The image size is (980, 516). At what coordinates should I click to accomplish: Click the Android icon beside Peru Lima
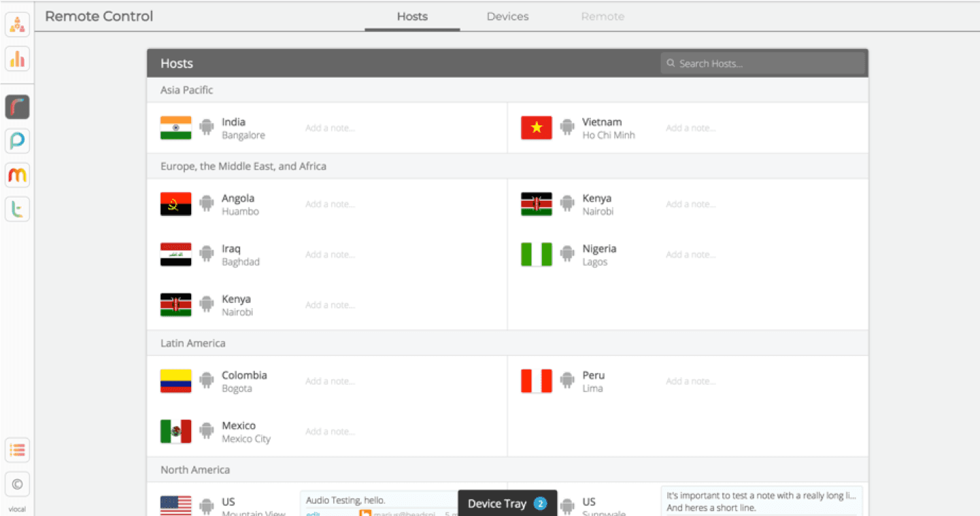click(x=567, y=381)
